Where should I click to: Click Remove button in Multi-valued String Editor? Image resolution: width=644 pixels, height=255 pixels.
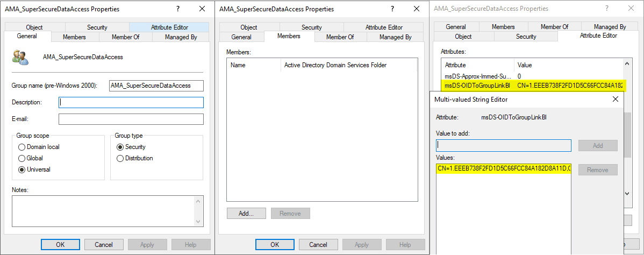pyautogui.click(x=598, y=169)
